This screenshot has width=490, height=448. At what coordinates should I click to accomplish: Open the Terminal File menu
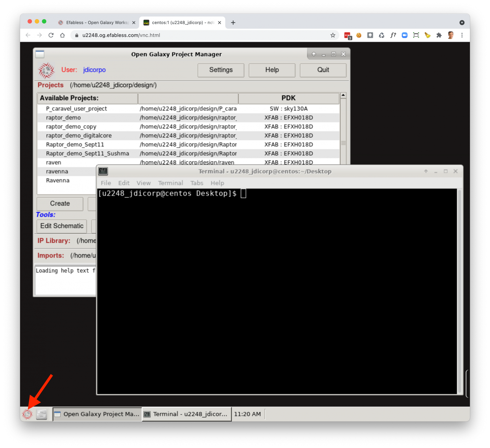click(x=106, y=183)
